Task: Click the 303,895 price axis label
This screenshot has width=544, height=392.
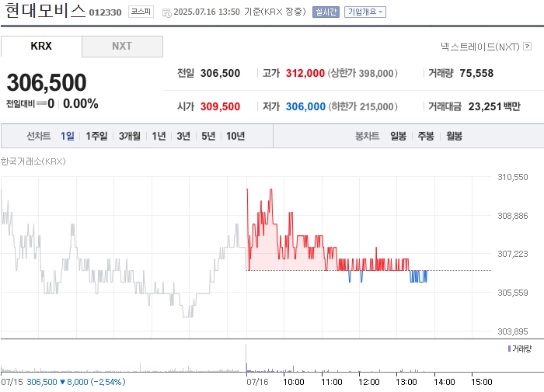Action: [513, 331]
